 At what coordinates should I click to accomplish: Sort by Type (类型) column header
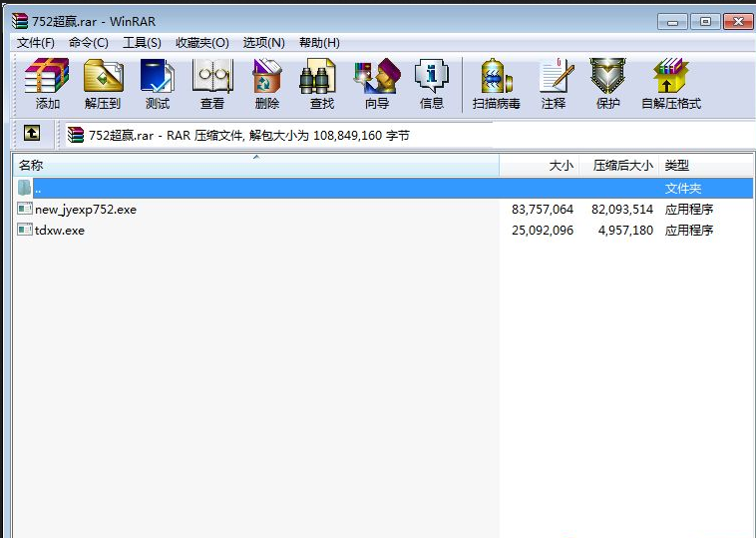(706, 165)
